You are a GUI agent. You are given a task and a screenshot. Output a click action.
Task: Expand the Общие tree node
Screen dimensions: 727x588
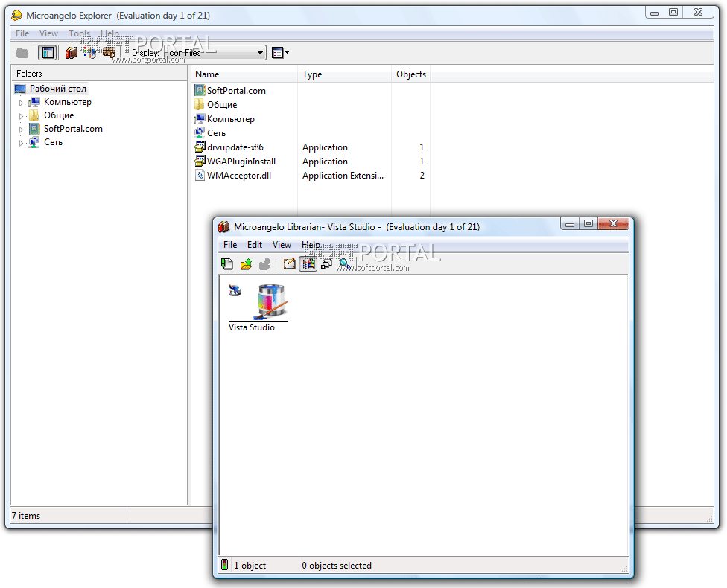click(21, 116)
